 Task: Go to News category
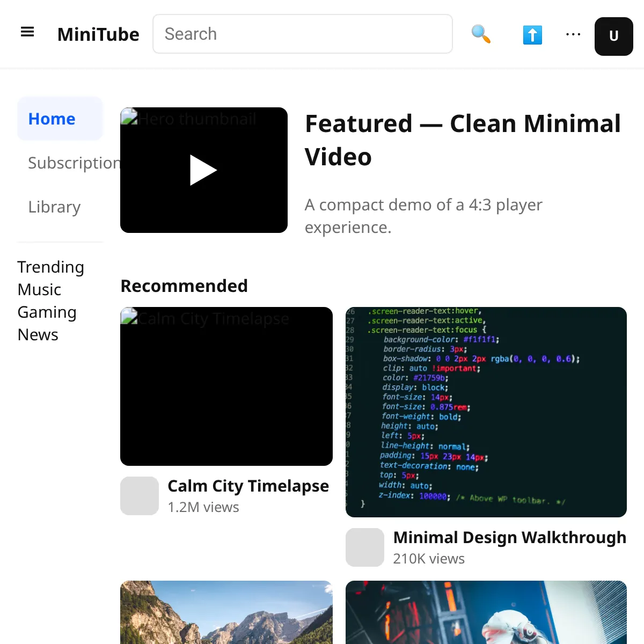click(38, 334)
